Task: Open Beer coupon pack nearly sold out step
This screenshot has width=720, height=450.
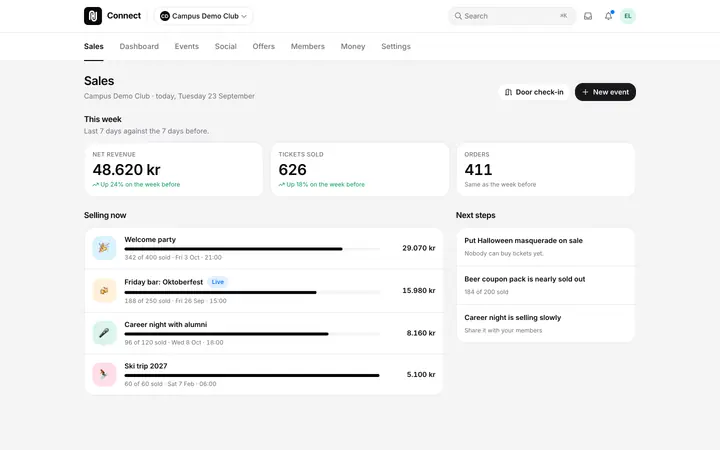Action: pyautogui.click(x=546, y=285)
